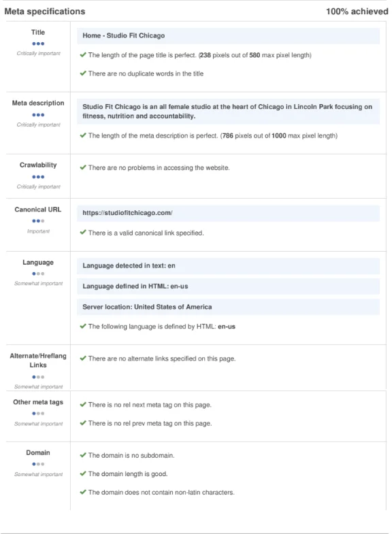Click importance dots under Domain label

(x=38, y=464)
